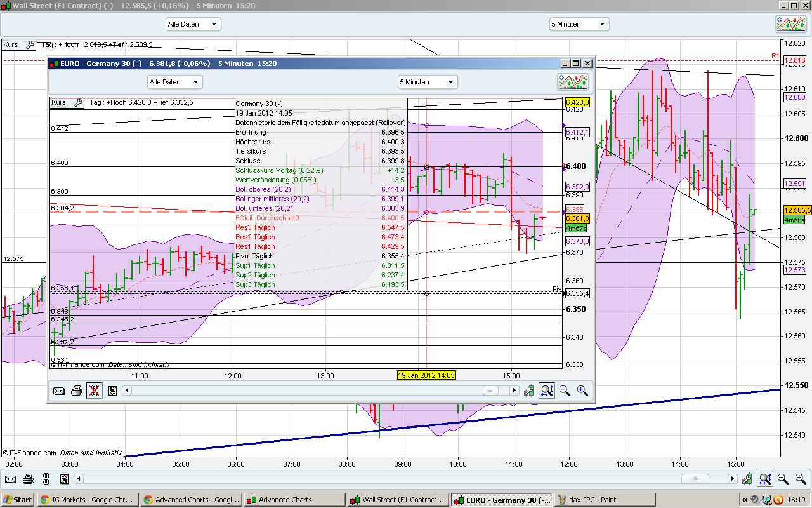Open the chart style selector icon top right
The height and width of the screenshot is (508, 812).
click(572, 81)
